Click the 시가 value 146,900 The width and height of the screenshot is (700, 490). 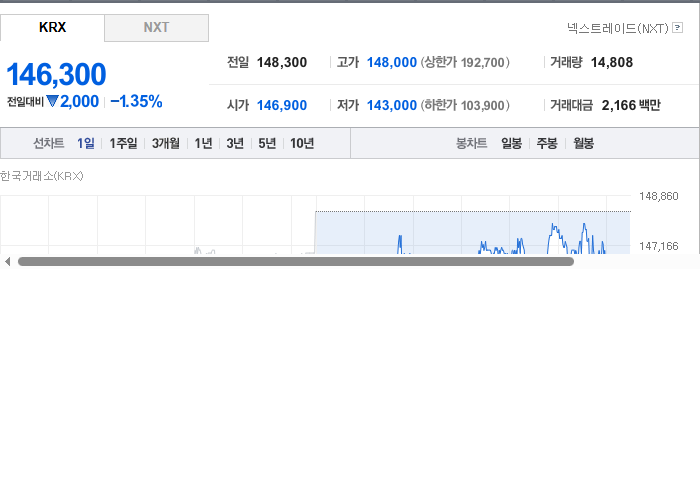pos(282,105)
